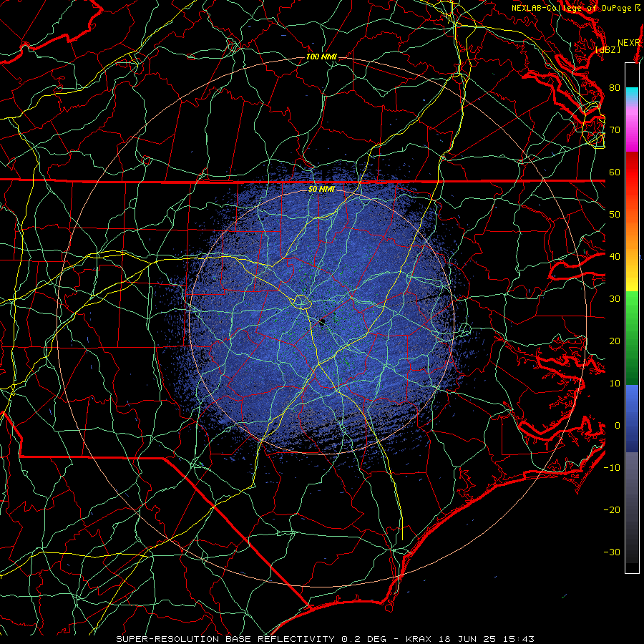Click the dBZ units label

pyautogui.click(x=608, y=50)
